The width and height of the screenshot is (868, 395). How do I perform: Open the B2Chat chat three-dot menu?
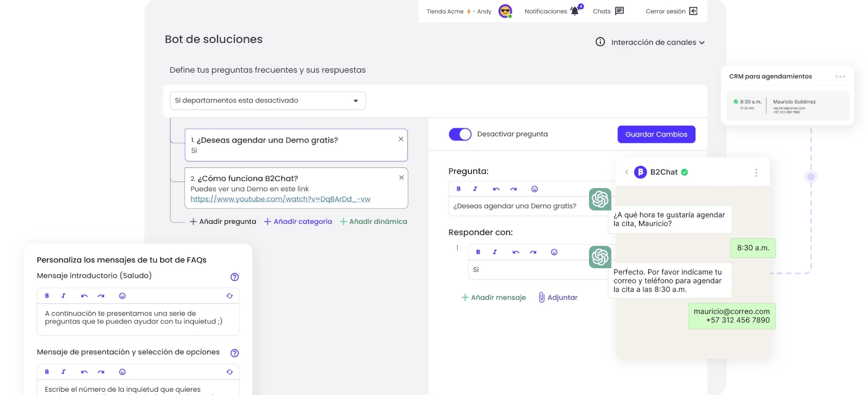(x=756, y=172)
